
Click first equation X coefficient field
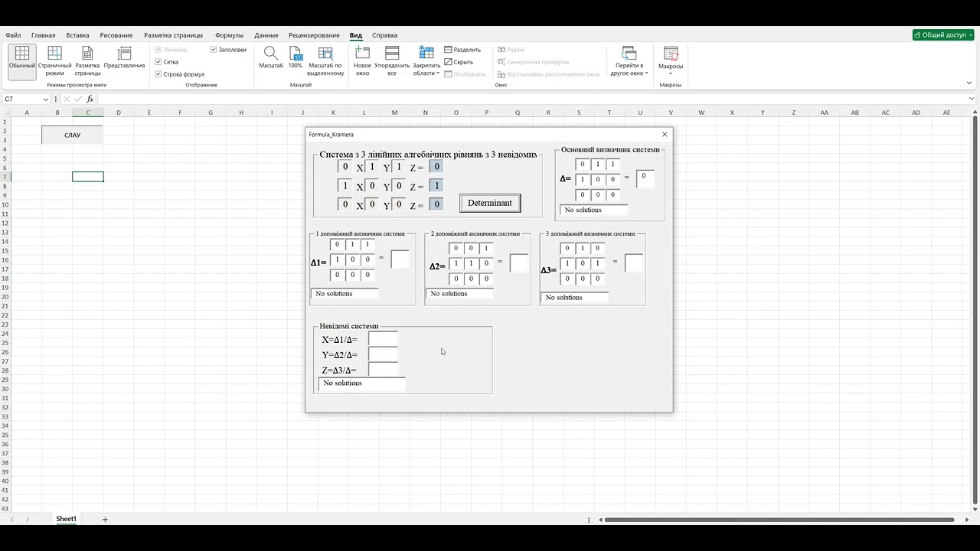[345, 167]
